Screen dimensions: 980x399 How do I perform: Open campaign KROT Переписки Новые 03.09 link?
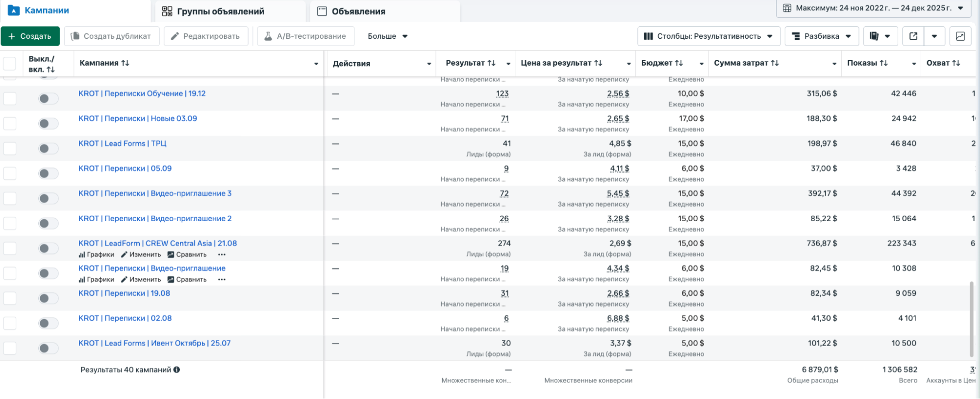[x=138, y=119]
